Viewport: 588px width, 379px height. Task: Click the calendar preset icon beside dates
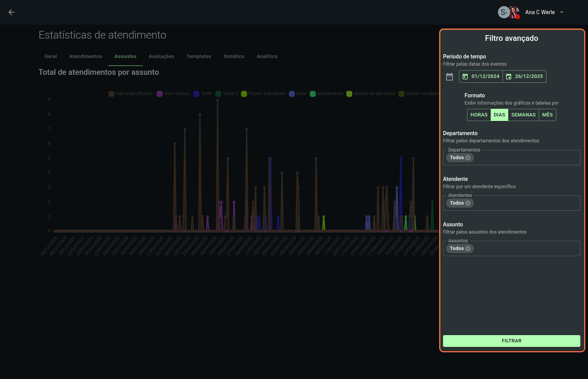pos(449,77)
